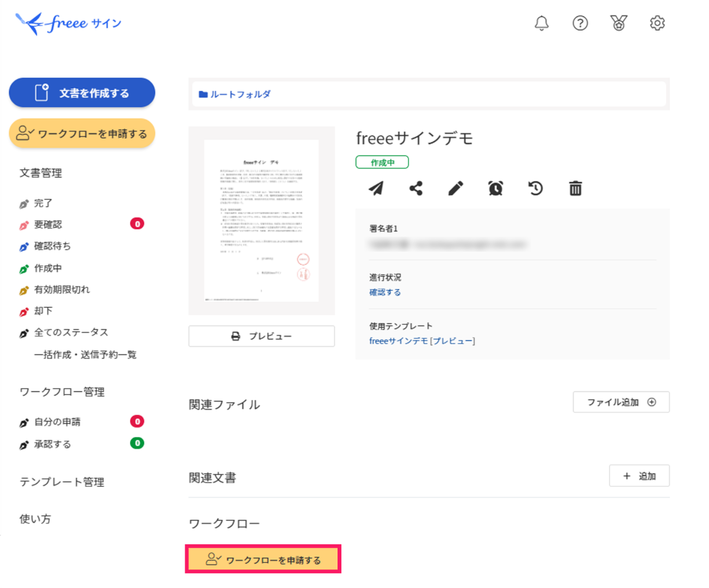Click the medal award icon in header
709x588 pixels.
(618, 23)
